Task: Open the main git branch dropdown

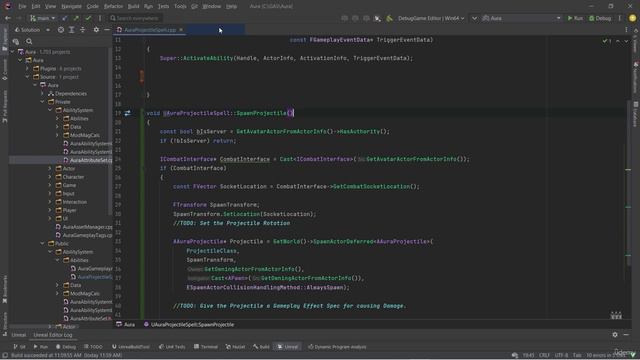Action: 42,18
